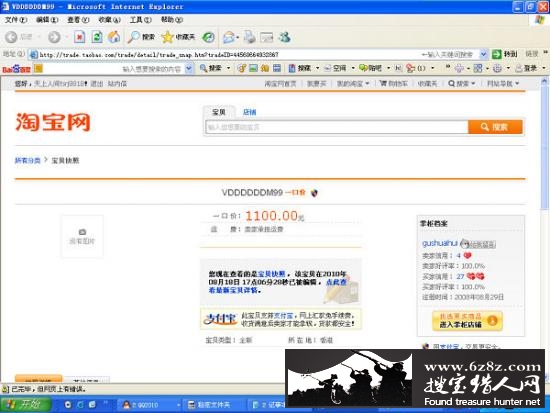The height and width of the screenshot is (413, 550).
Task: Expand the address bar dropdown arrow
Action: coord(483,54)
